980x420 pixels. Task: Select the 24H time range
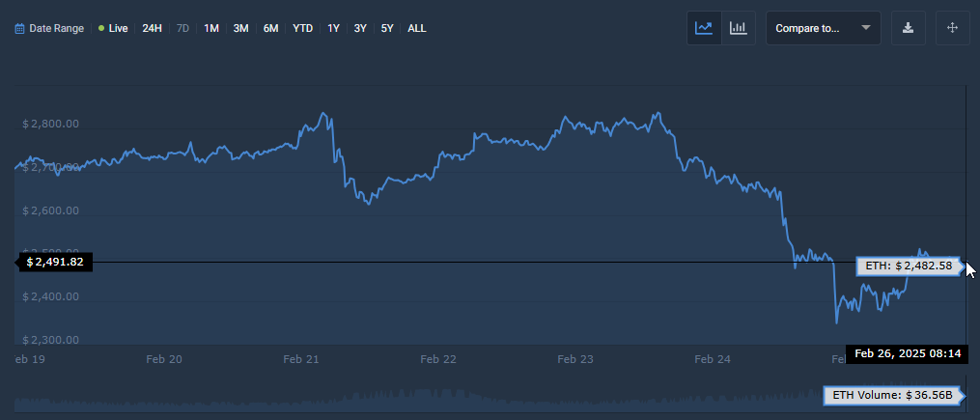coord(152,29)
